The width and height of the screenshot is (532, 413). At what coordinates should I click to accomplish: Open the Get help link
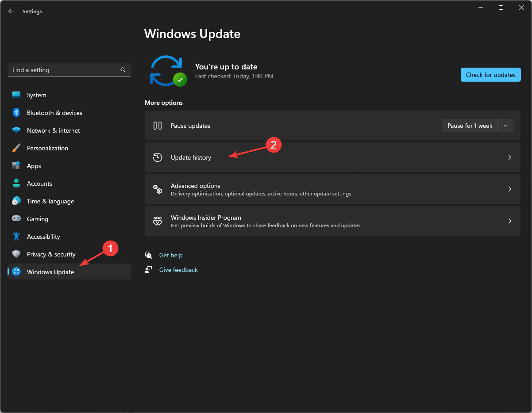[x=171, y=255]
